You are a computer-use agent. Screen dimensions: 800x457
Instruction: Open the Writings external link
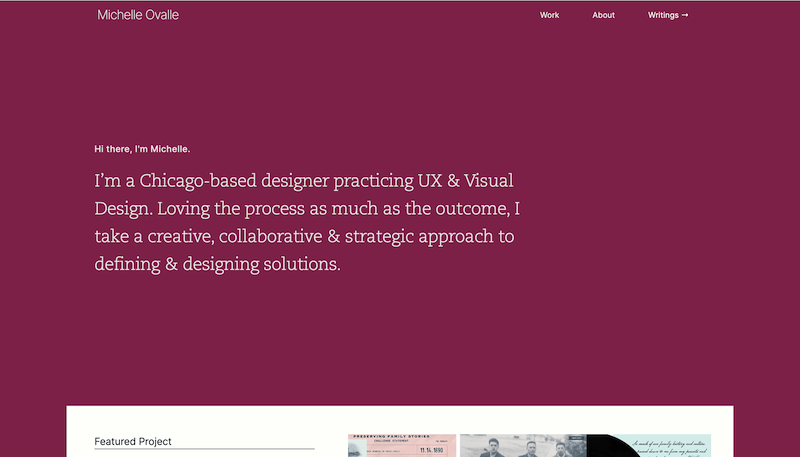pos(668,15)
